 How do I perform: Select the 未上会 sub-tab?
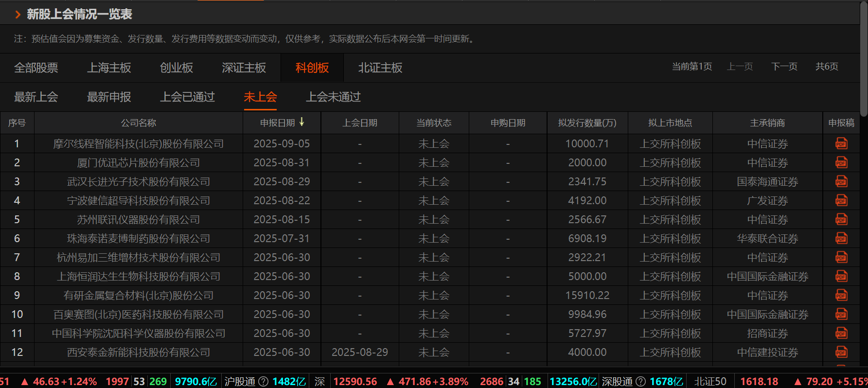click(x=260, y=97)
